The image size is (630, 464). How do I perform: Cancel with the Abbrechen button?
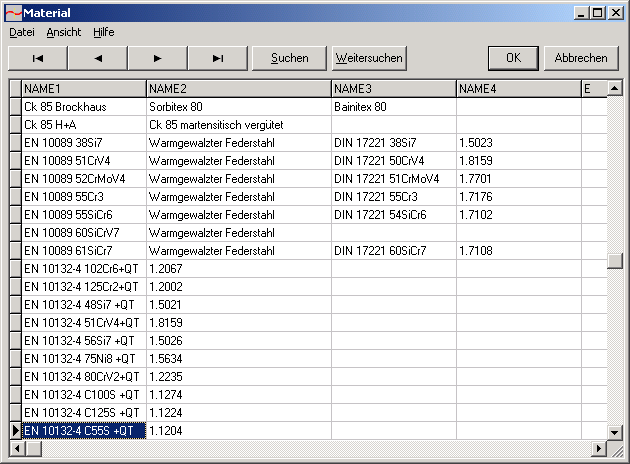pos(581,58)
